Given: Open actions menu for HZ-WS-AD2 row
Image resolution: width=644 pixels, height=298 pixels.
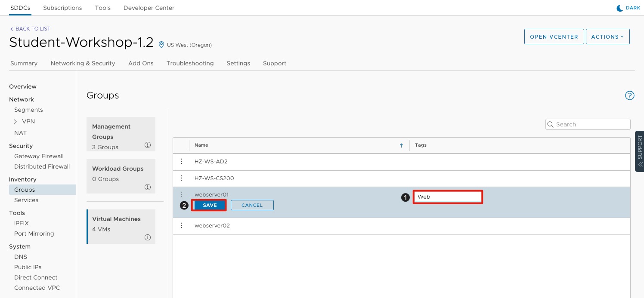Looking at the screenshot, I should (x=182, y=162).
